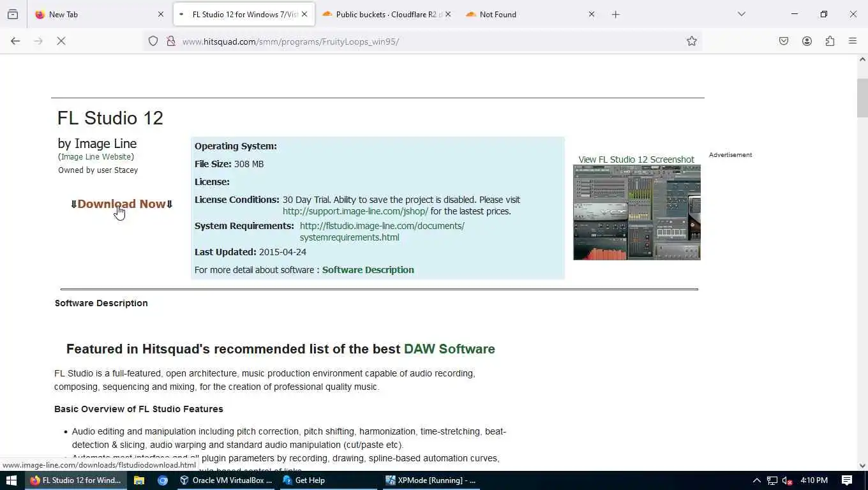This screenshot has width=868, height=490.
Task: Stop loading the current page
Action: (61, 41)
